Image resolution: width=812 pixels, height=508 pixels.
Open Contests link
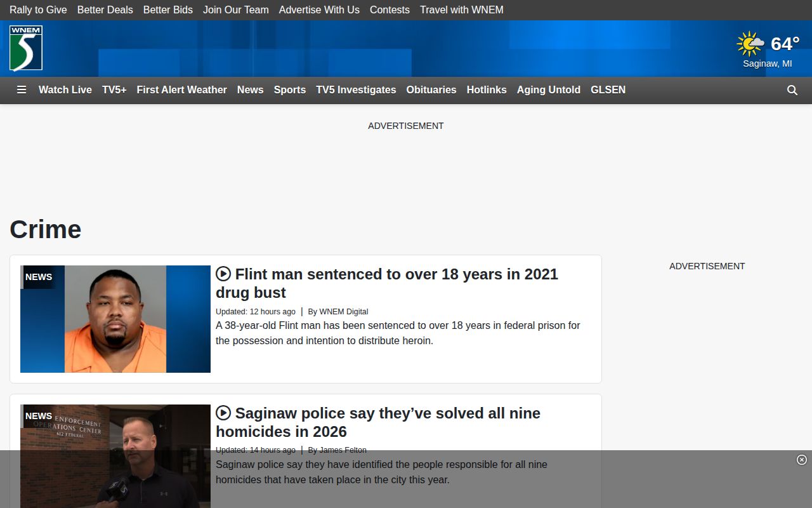coord(390,10)
